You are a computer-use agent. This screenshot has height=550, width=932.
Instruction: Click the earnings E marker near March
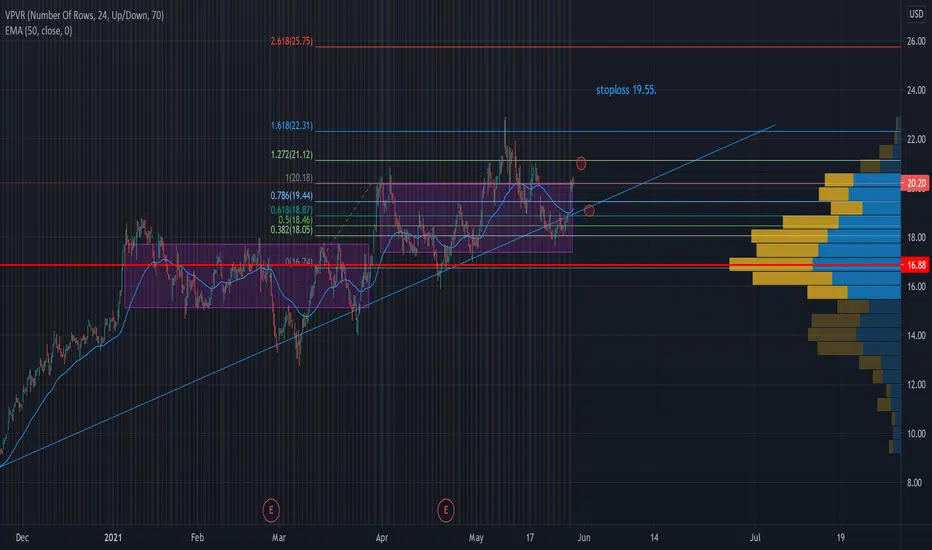(x=271, y=510)
